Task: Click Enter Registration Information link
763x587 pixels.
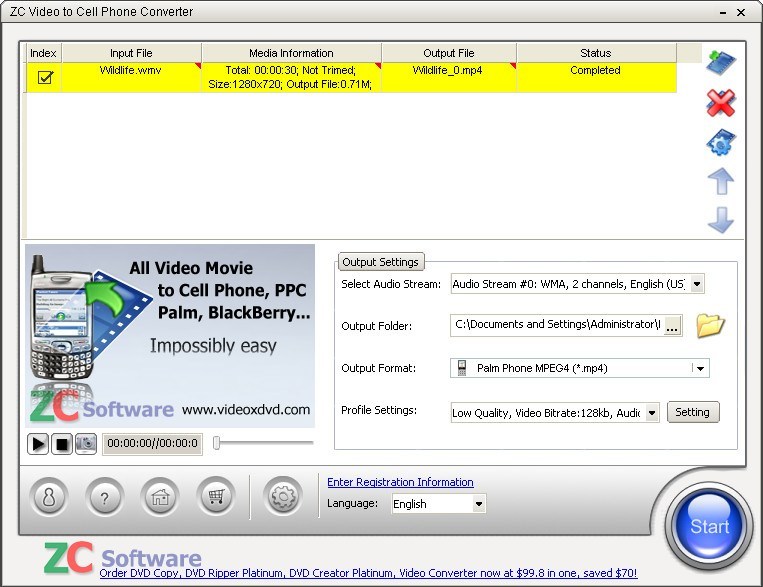Action: [400, 482]
